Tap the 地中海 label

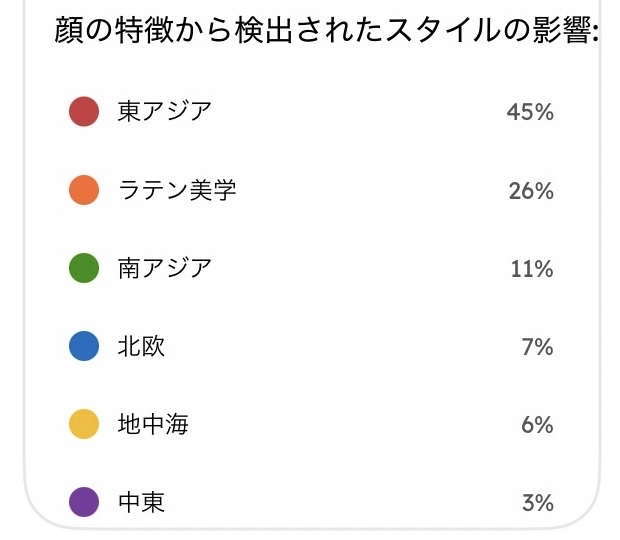(x=153, y=424)
